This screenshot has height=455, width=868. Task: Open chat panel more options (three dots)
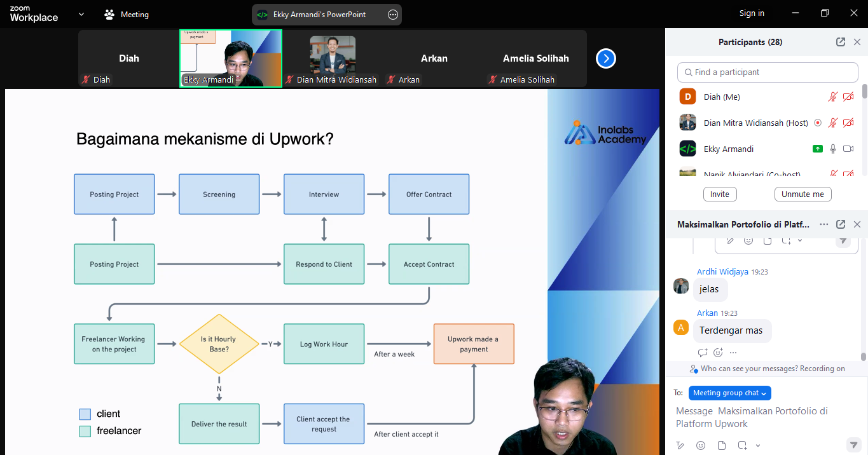[x=824, y=224]
